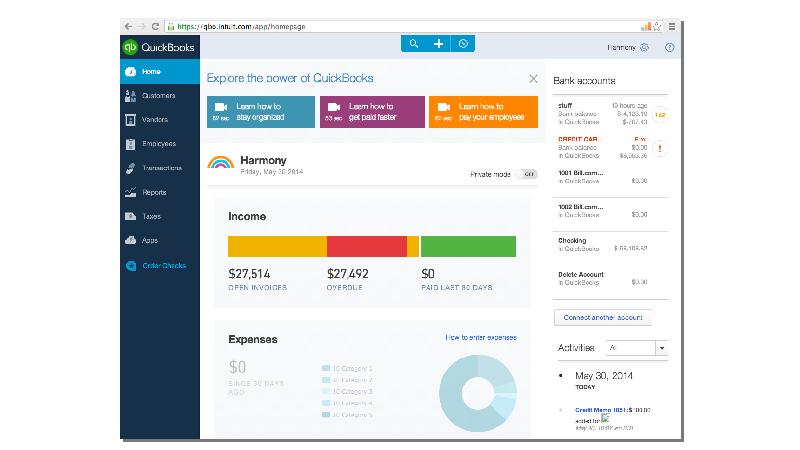Click the QuickBooks logo icon
The height and width of the screenshot is (450, 800).
130,47
